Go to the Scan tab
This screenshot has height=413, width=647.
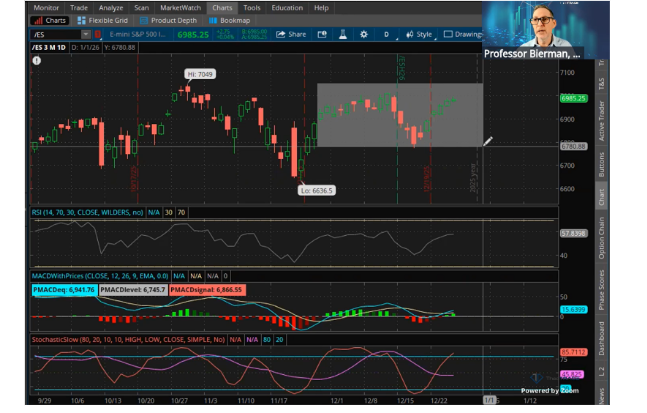pyautogui.click(x=142, y=7)
